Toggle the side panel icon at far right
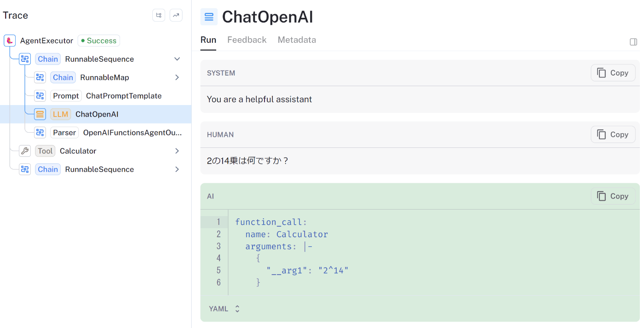Screen dimensions: 644x328 (x=633, y=42)
